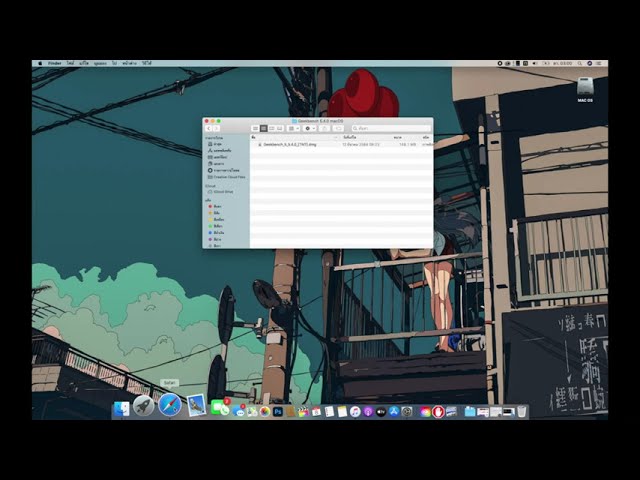This screenshot has height=480, width=640.
Task: Select the purple tag in the sidebar
Action: pos(216,239)
